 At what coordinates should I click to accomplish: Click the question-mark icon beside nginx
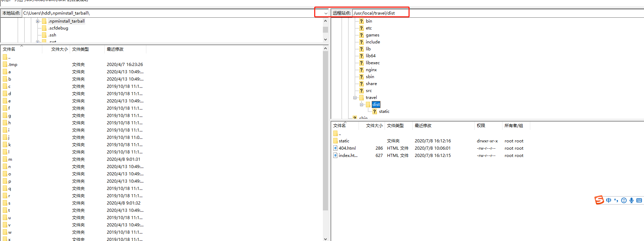pyautogui.click(x=361, y=70)
